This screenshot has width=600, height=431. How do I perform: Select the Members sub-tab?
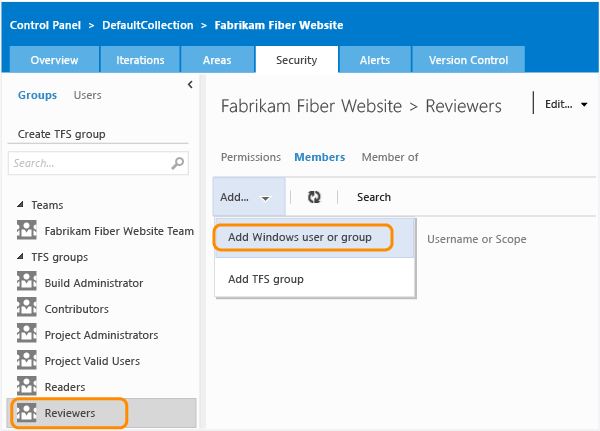[x=320, y=157]
